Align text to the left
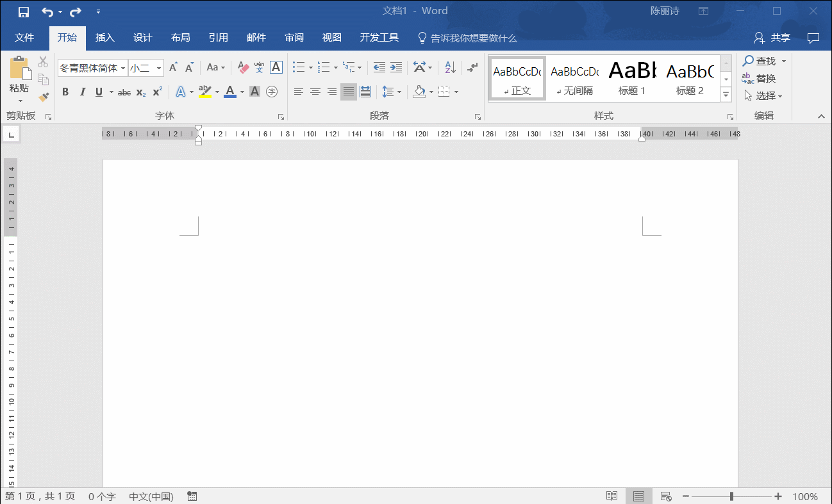The width and height of the screenshot is (832, 504). [x=299, y=92]
